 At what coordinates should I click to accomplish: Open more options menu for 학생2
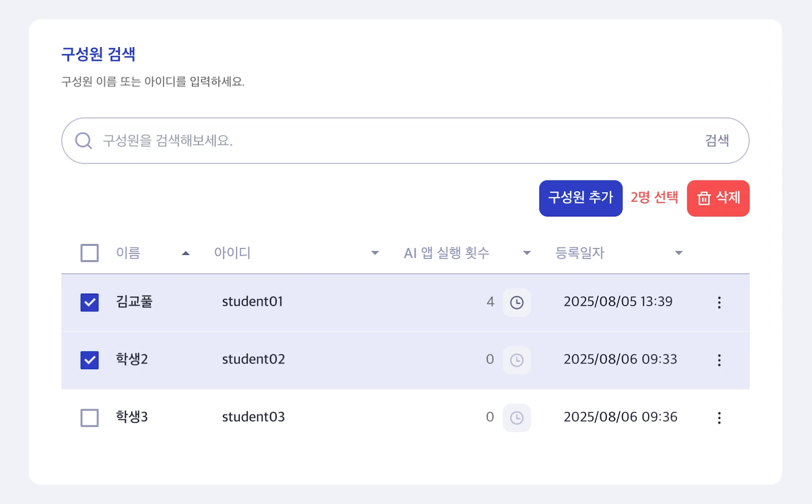719,360
